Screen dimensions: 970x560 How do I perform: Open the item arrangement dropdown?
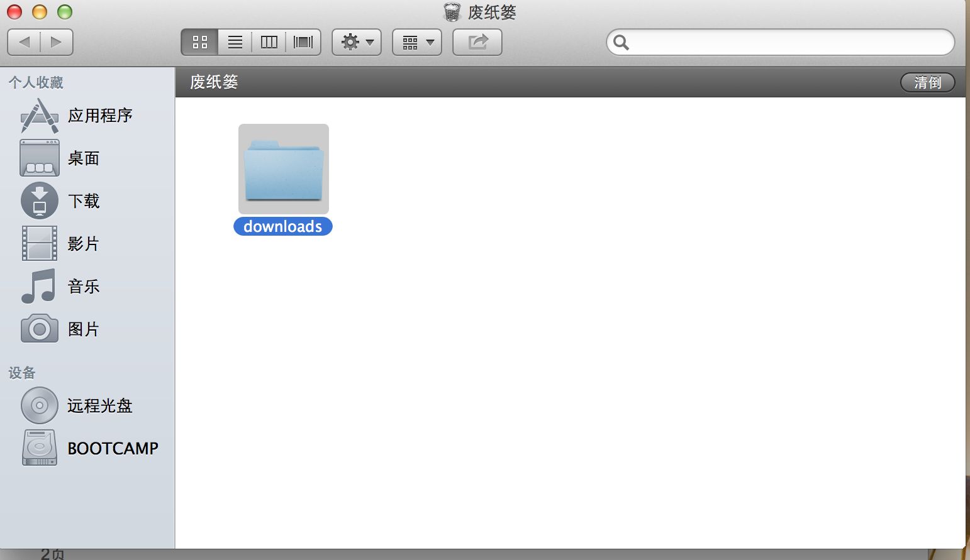[416, 42]
